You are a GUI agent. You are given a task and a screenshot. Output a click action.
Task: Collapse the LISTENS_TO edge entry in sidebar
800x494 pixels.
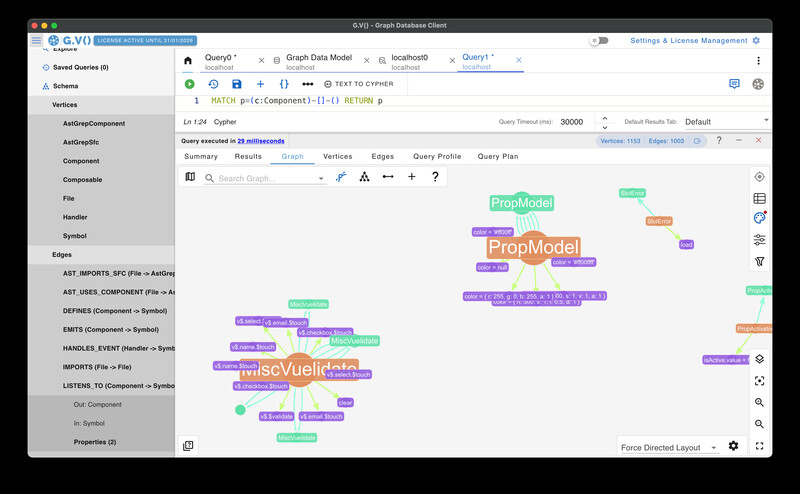pyautogui.click(x=102, y=386)
